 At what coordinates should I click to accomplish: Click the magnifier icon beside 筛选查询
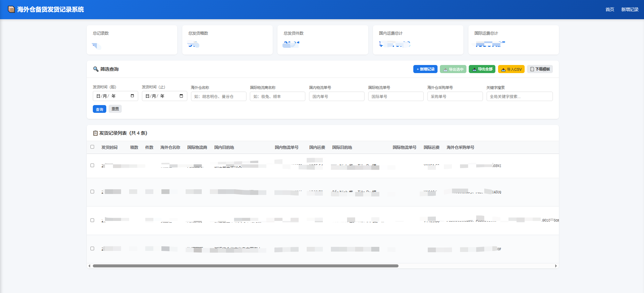(96, 69)
